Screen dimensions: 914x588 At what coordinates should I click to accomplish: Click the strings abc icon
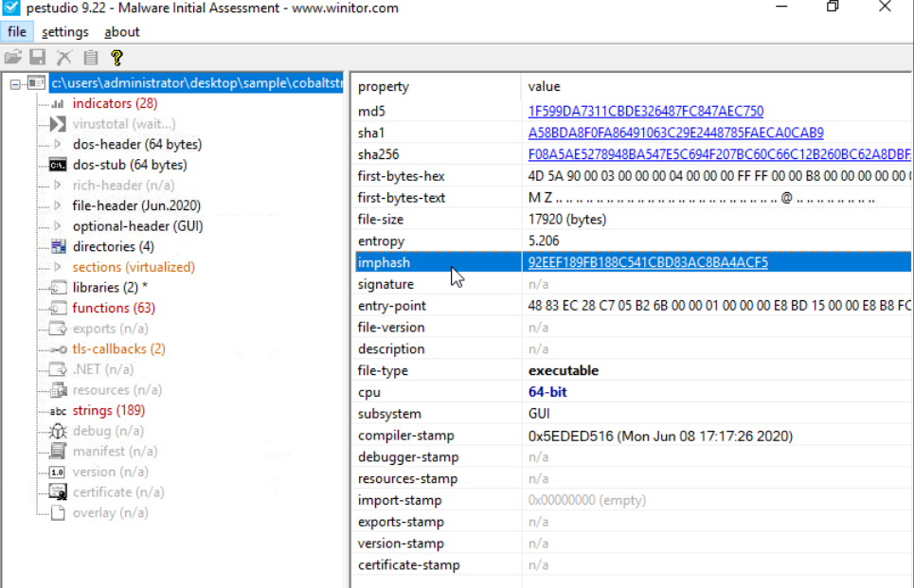pyautogui.click(x=58, y=411)
